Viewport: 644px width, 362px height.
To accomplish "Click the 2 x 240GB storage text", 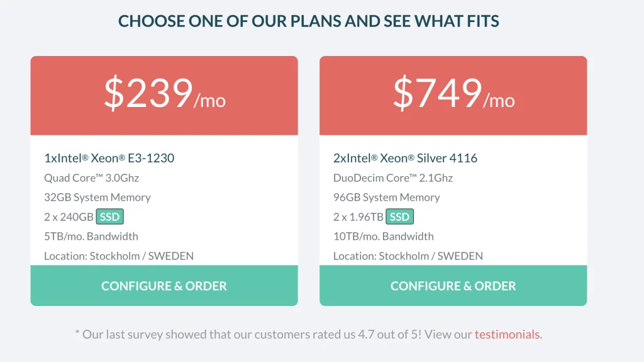I will 69,217.
